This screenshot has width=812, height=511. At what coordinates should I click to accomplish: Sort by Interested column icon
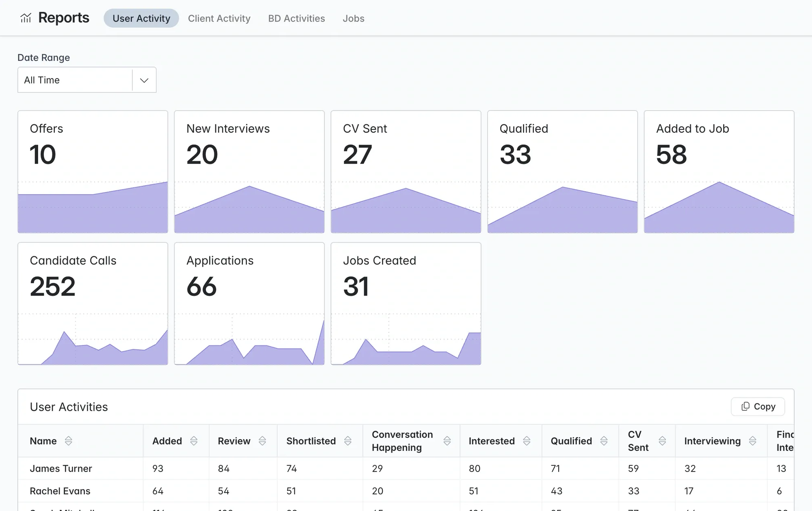click(527, 441)
